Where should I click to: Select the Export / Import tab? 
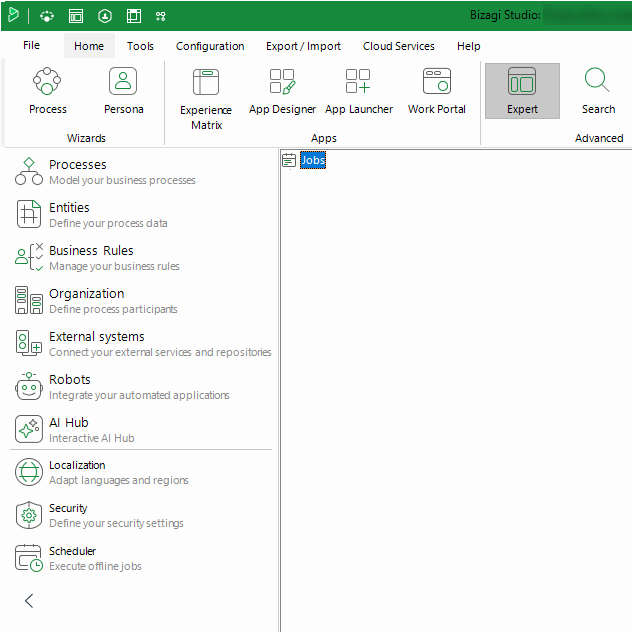coord(303,46)
